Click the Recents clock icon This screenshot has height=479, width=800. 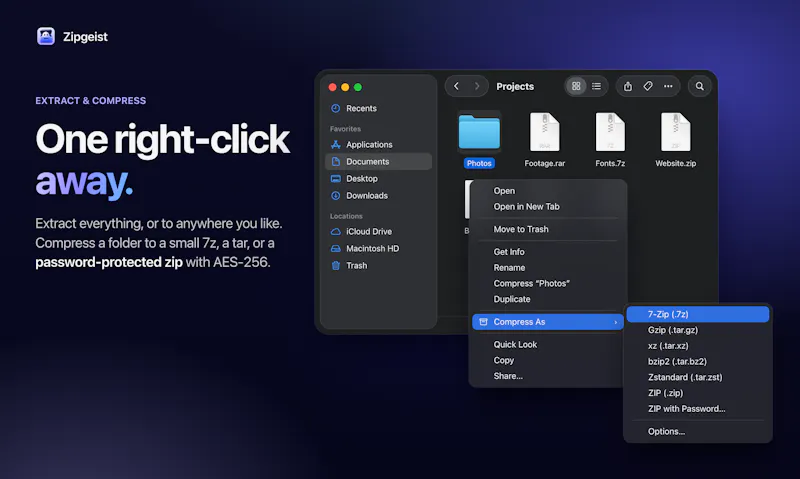335,108
